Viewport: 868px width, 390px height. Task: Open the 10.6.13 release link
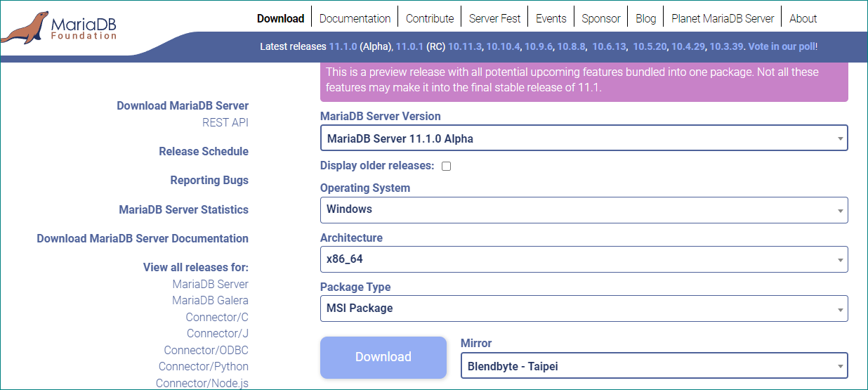(609, 46)
